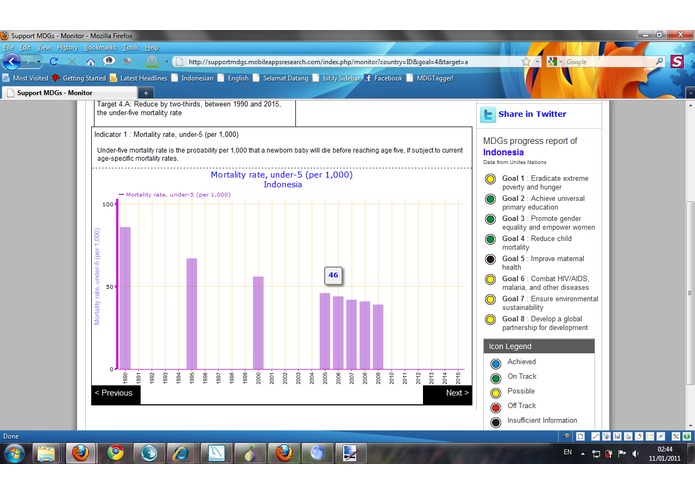The height and width of the screenshot is (494, 695).
Task: Open the Indonesian bookmark
Action: (192, 78)
